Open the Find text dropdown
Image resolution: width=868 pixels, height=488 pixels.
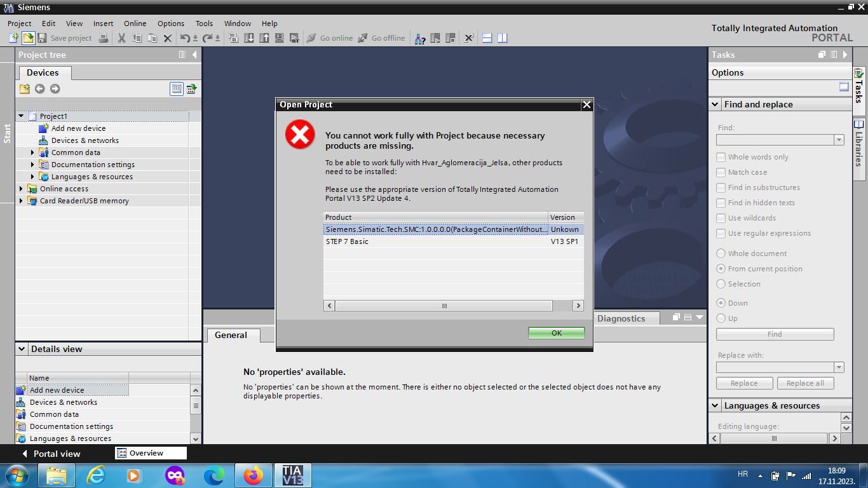839,140
